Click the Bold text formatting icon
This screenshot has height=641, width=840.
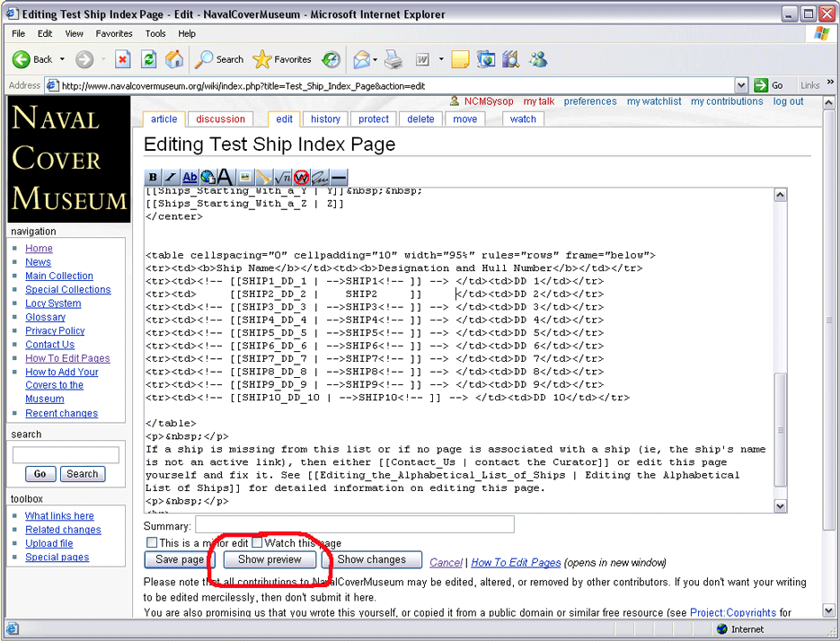153,178
